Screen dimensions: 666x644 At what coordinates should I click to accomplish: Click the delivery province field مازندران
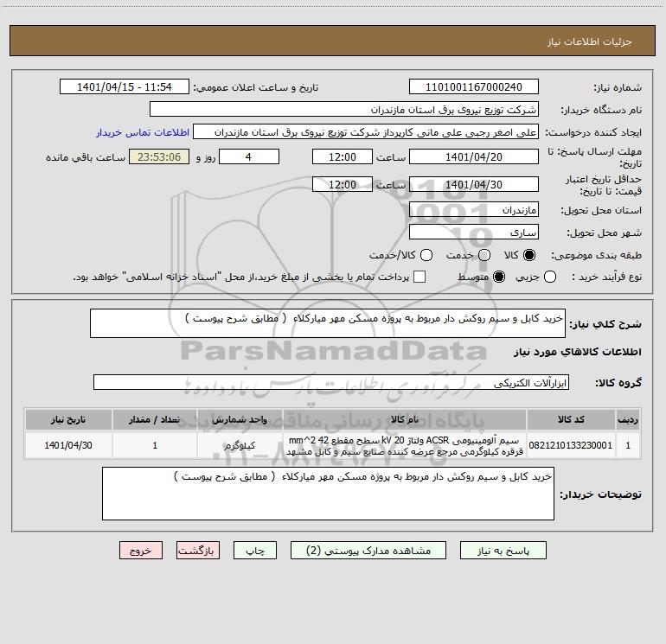coord(474,210)
